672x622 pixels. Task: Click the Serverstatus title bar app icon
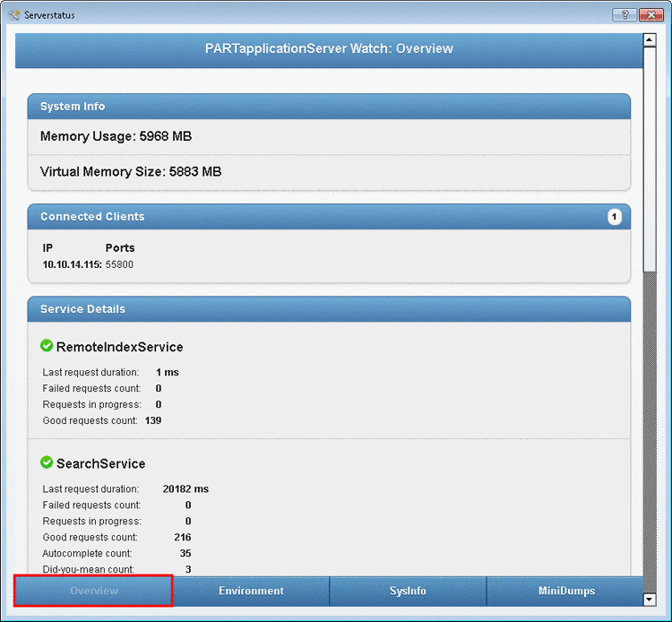[x=13, y=15]
